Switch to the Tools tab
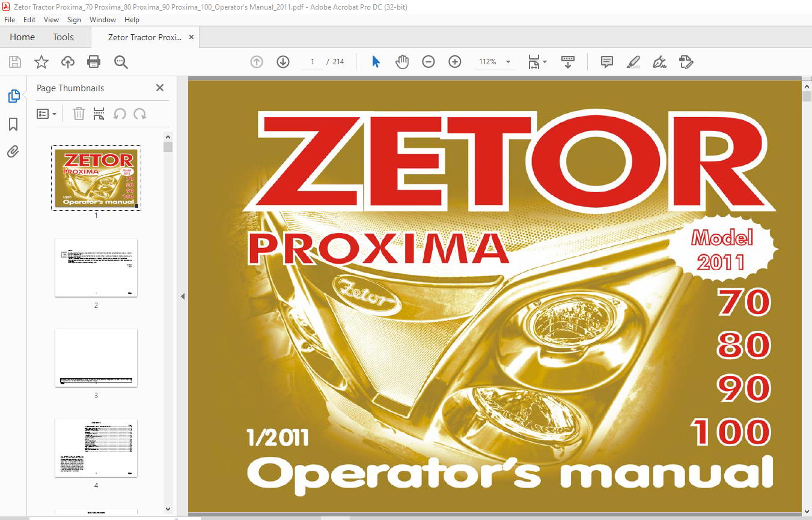 pyautogui.click(x=63, y=37)
